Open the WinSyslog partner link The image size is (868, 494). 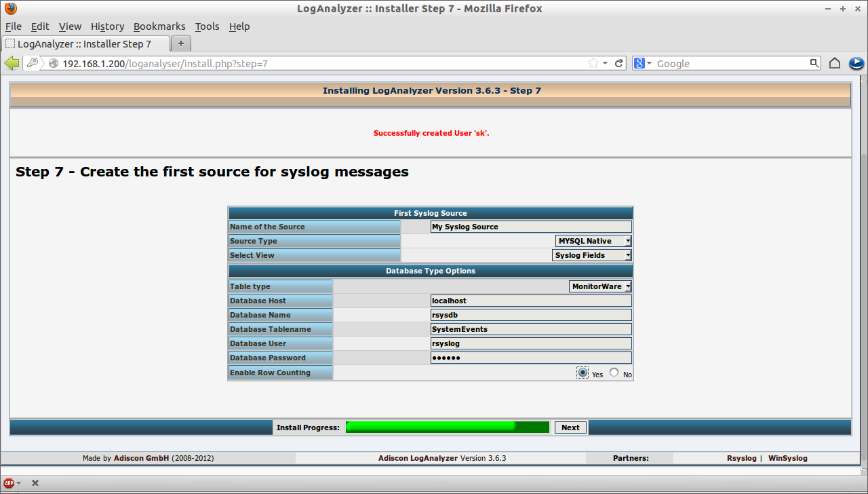pyautogui.click(x=788, y=458)
